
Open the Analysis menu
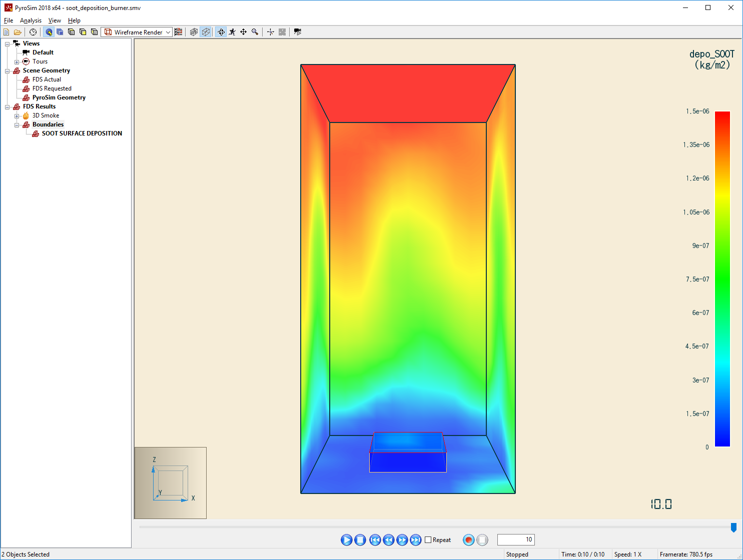pos(31,20)
